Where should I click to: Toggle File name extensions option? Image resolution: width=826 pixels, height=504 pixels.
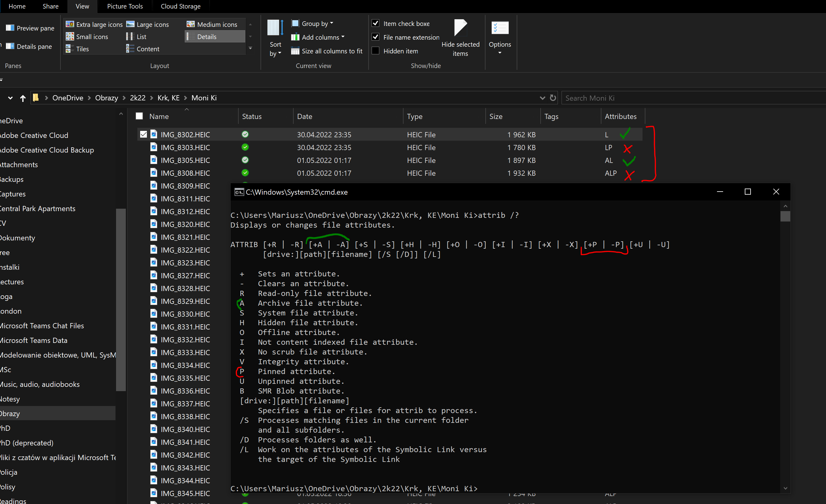pos(376,37)
